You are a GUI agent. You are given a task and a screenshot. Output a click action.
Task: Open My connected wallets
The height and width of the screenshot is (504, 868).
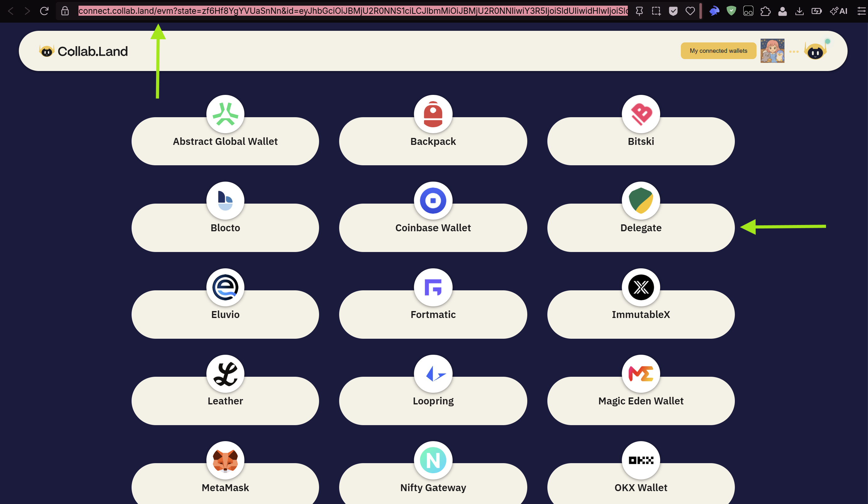click(x=718, y=51)
